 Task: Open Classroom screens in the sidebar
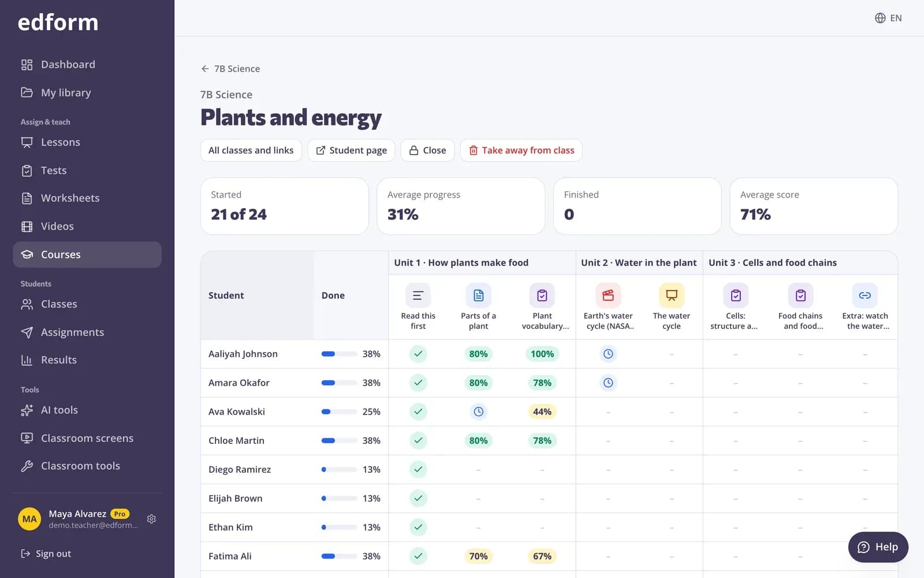click(x=87, y=438)
